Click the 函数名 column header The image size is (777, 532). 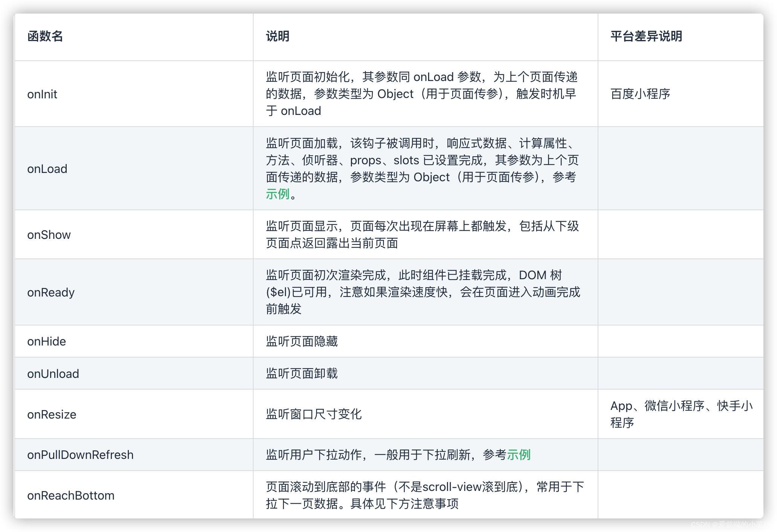click(45, 36)
